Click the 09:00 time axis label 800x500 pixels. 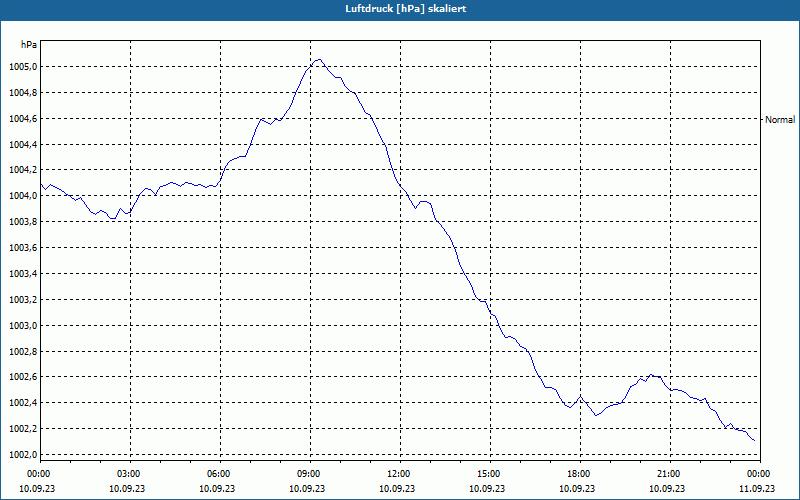308,474
